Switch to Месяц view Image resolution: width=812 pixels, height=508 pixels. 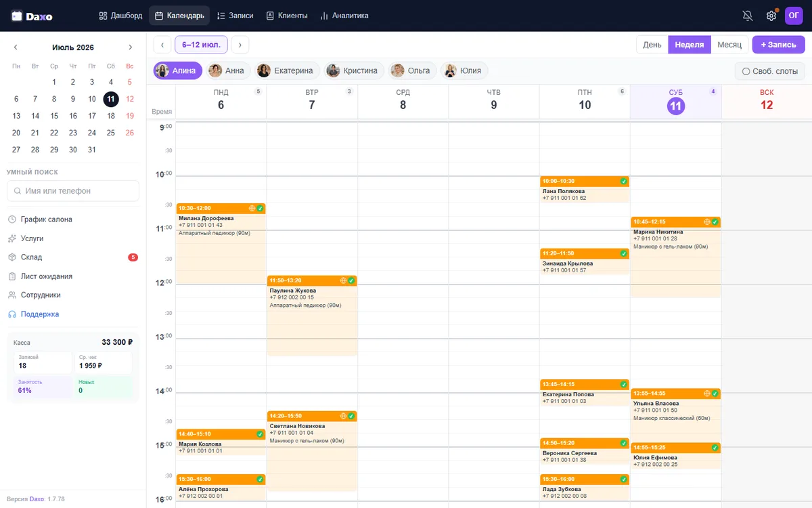729,45
